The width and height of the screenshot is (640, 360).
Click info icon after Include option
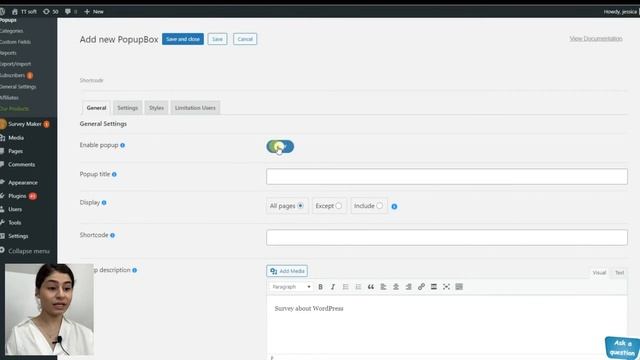[394, 207]
